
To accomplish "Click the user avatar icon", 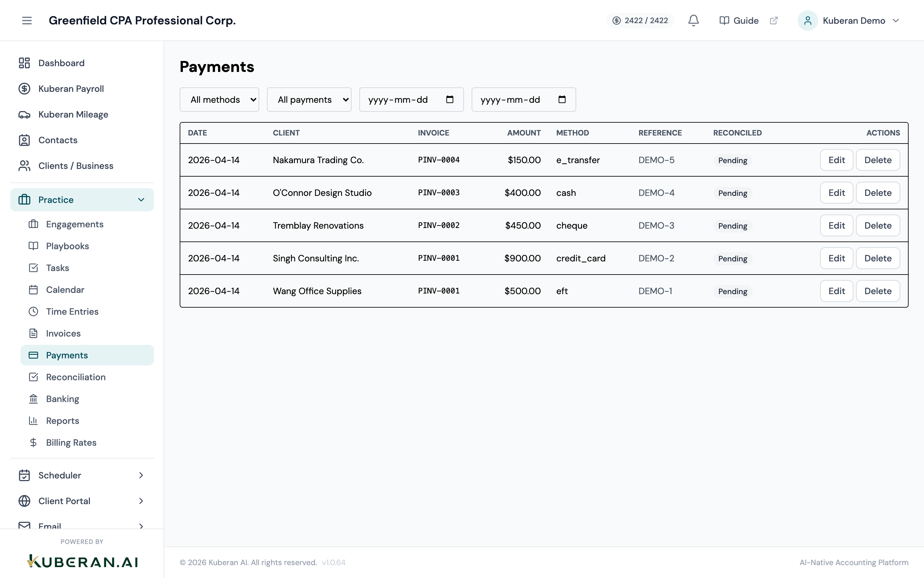I will pyautogui.click(x=807, y=20).
